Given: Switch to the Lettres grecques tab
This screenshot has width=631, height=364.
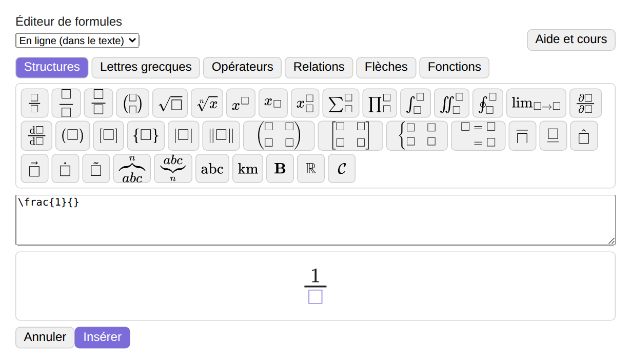Looking at the screenshot, I should point(146,67).
